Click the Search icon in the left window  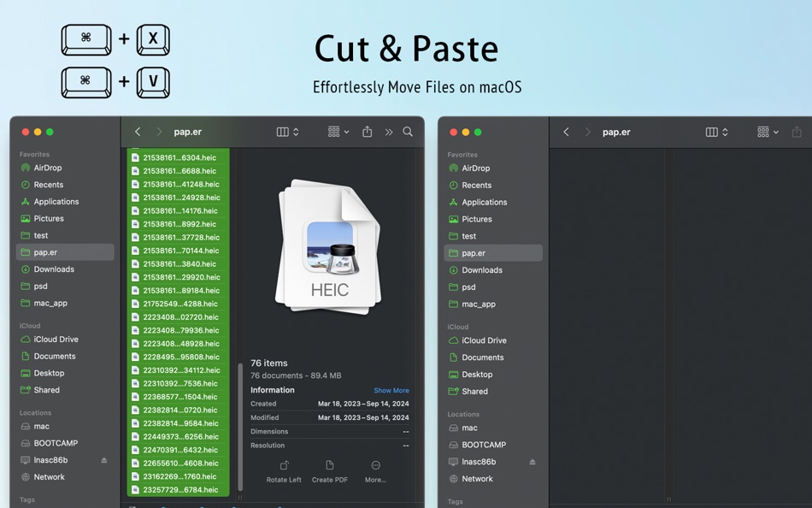click(407, 132)
